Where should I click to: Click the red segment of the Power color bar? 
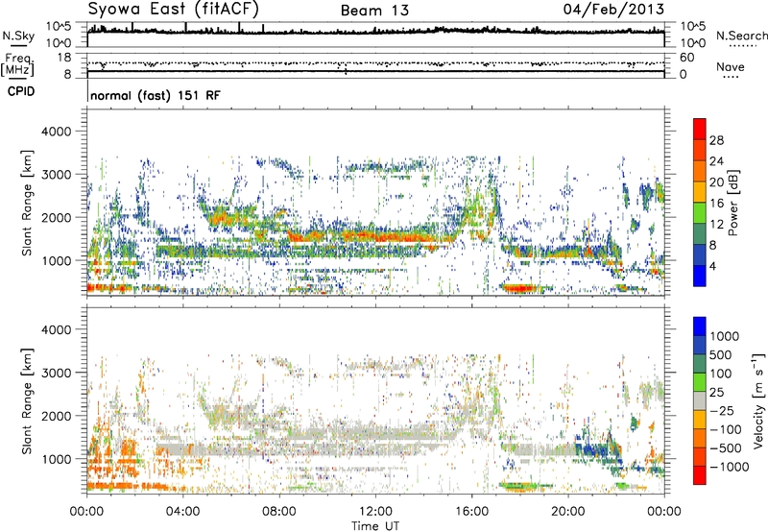(x=700, y=129)
